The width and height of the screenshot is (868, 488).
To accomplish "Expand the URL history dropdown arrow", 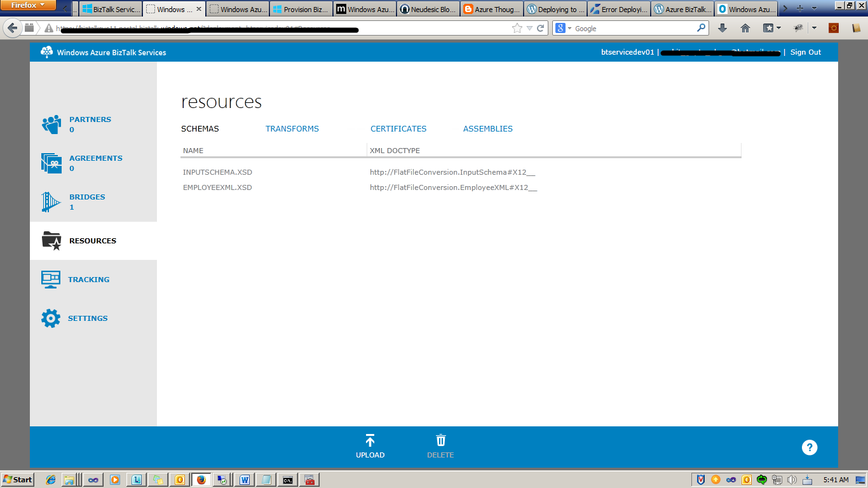I will pyautogui.click(x=529, y=28).
